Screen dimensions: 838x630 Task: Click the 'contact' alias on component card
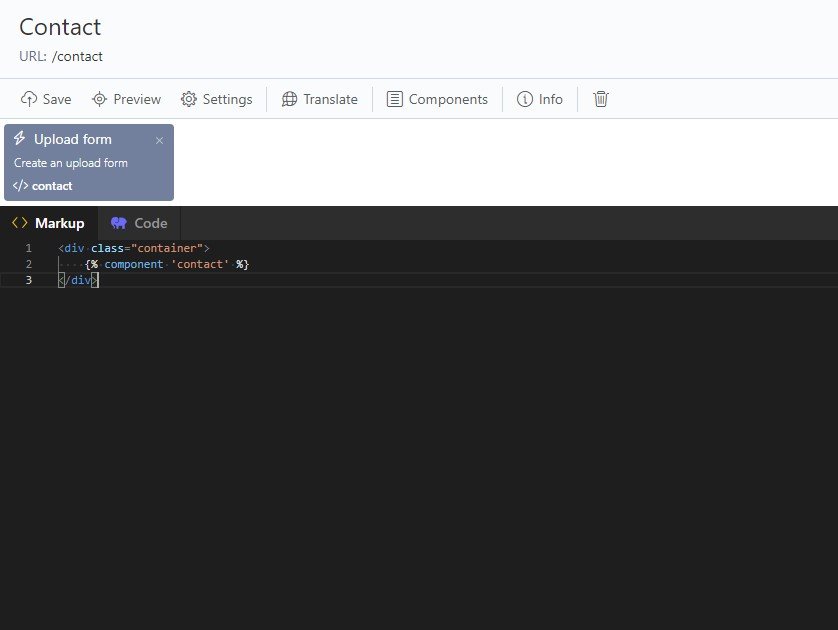tap(52, 186)
